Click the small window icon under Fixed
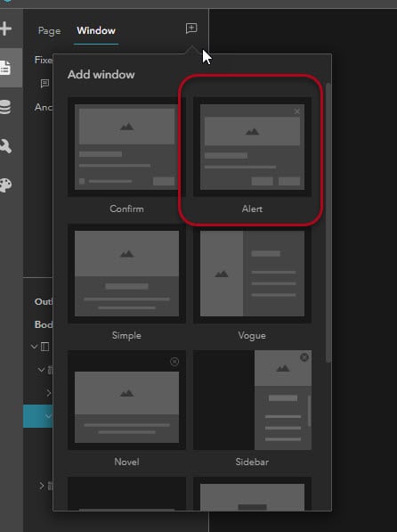397x532 pixels. (x=45, y=83)
